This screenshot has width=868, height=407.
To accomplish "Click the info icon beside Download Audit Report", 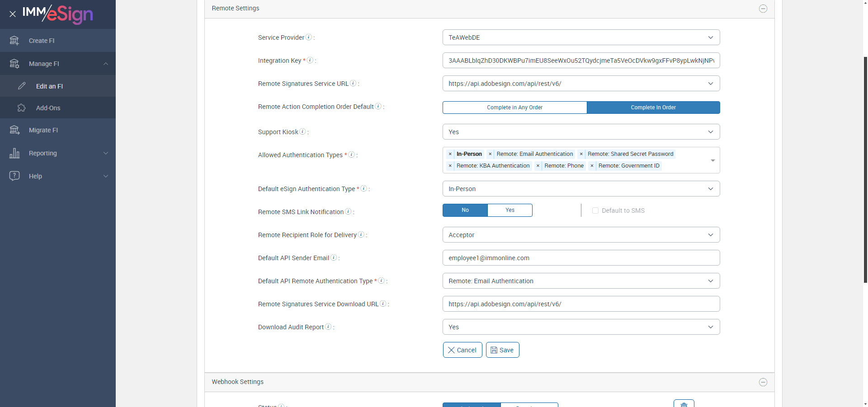I will pos(328,327).
